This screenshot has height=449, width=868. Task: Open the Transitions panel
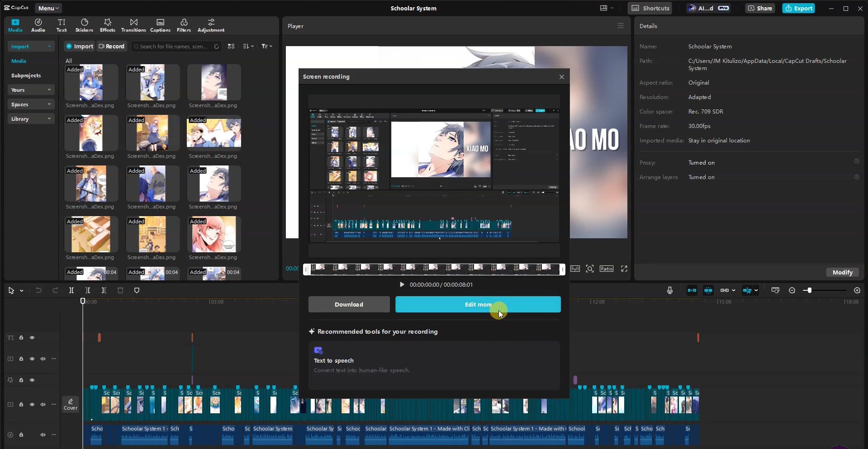point(133,25)
